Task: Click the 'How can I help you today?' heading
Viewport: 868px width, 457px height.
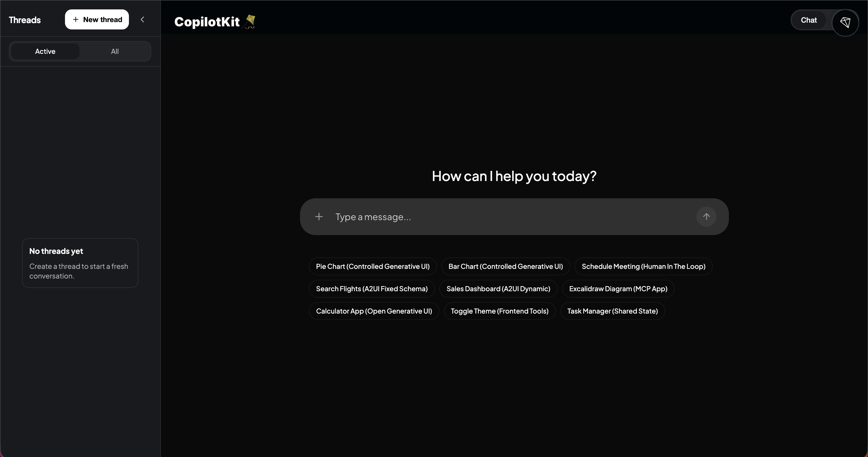Action: point(514,176)
